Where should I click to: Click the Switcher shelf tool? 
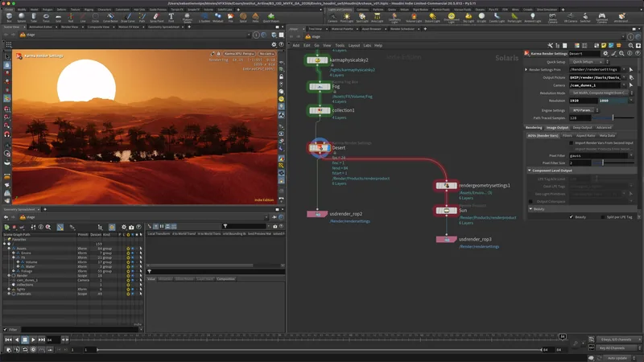pos(585,18)
